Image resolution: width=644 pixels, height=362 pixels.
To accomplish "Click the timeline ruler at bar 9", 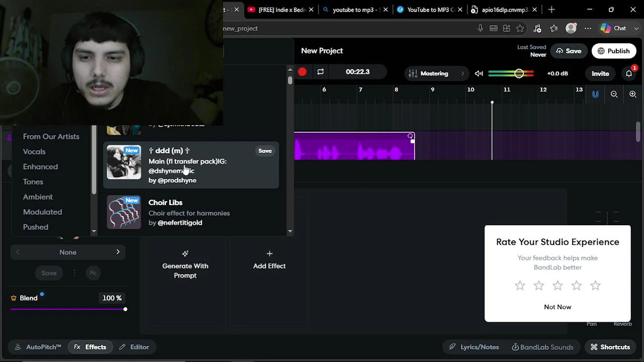I will click(432, 89).
